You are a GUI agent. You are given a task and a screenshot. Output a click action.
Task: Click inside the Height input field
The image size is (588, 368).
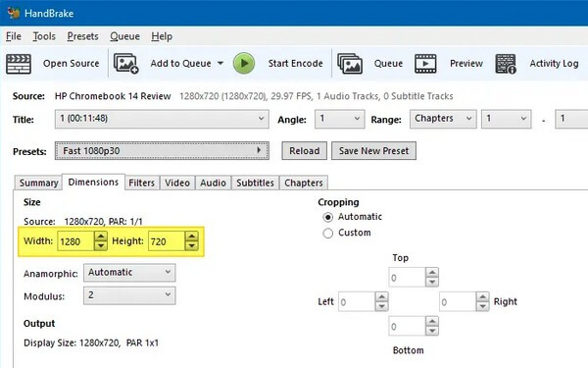(167, 241)
